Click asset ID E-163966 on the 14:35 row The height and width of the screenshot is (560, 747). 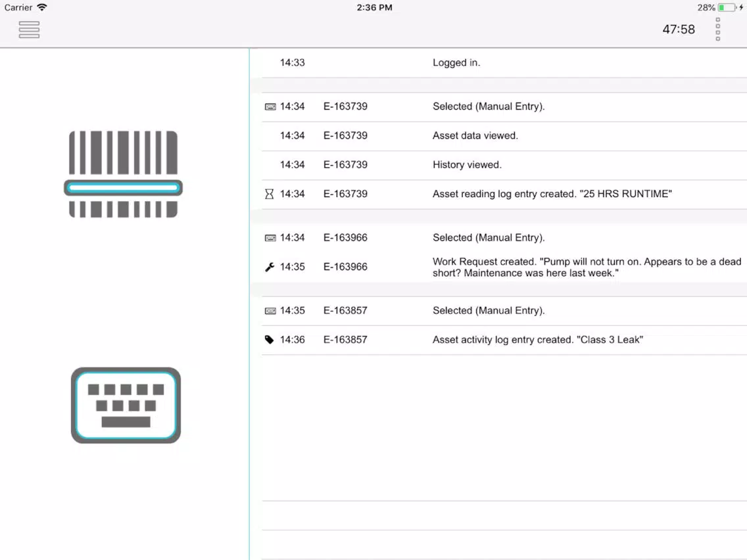[x=345, y=267]
